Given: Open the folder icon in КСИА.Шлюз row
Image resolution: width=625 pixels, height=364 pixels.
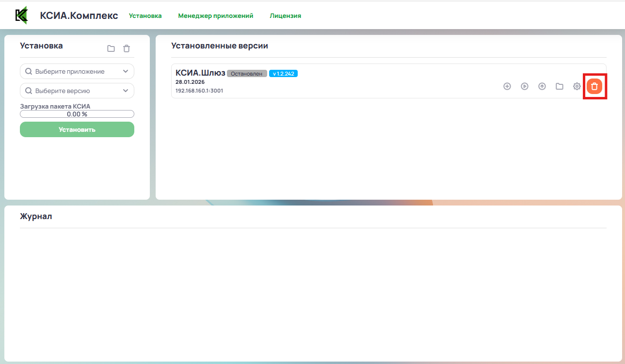Looking at the screenshot, I should point(560,86).
